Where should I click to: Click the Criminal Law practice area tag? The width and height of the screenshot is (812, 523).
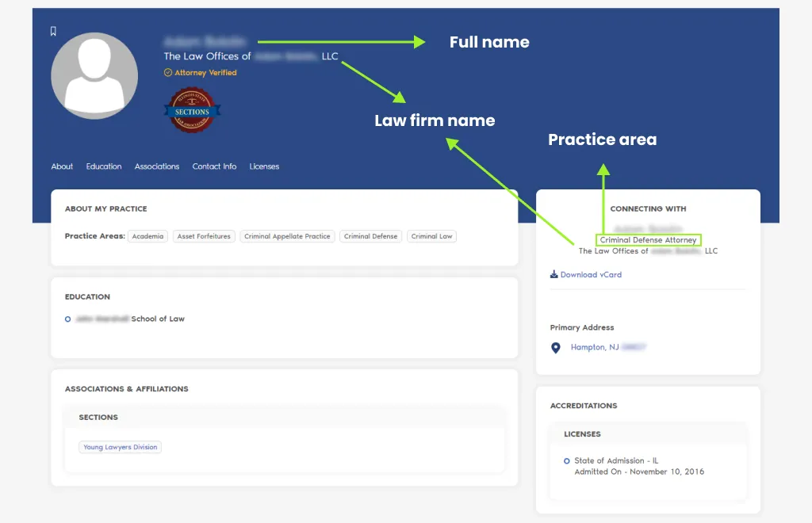tap(431, 236)
